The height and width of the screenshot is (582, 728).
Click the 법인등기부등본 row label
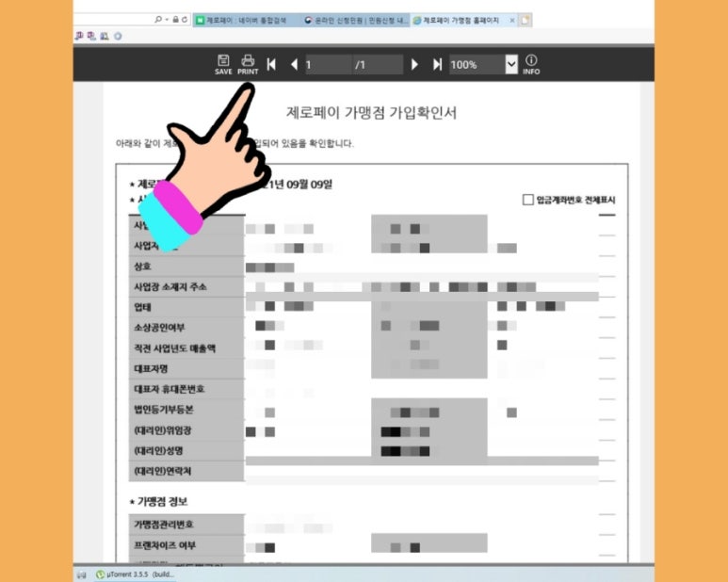(164, 410)
